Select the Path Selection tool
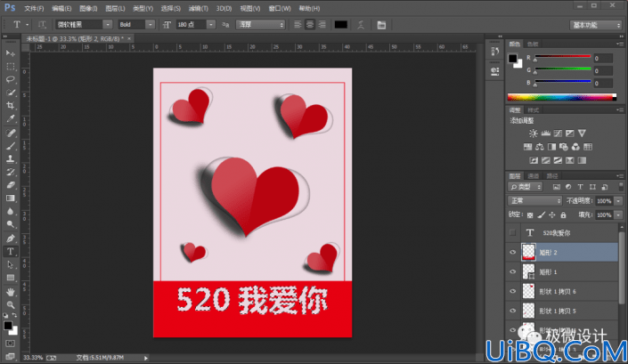 [x=11, y=265]
